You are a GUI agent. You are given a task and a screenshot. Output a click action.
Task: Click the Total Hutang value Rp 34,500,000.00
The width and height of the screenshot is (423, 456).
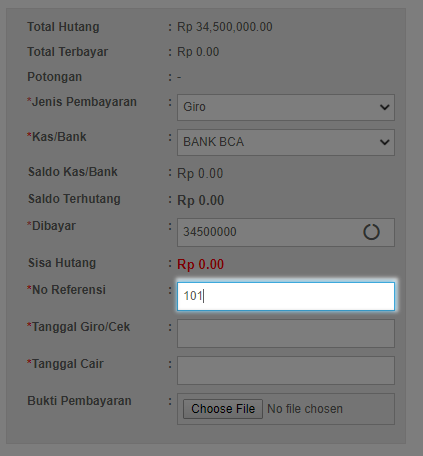[x=225, y=27]
